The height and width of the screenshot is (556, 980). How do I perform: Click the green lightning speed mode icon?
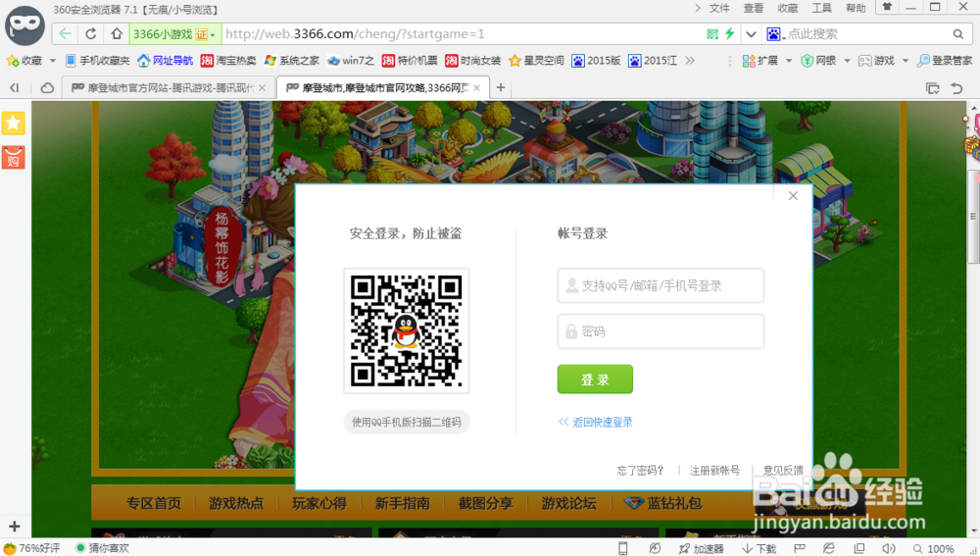pyautogui.click(x=729, y=33)
